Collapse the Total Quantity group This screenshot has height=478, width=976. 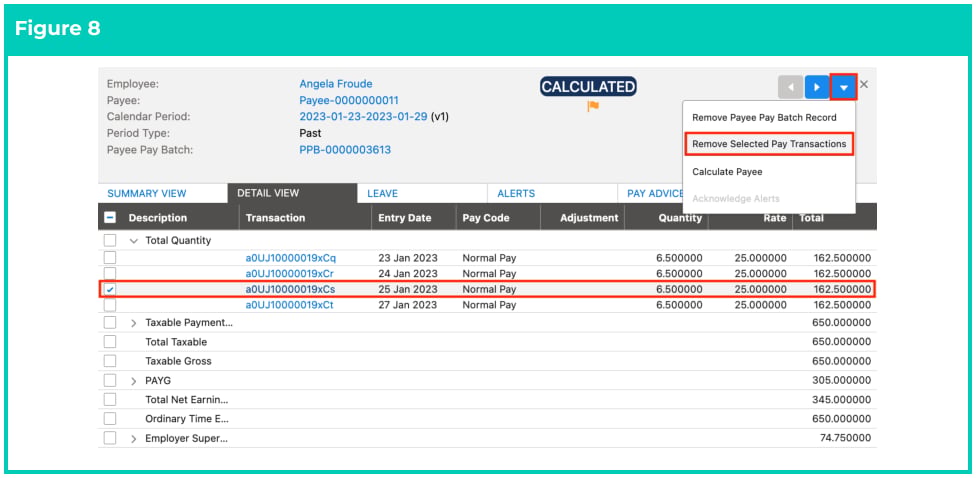[x=133, y=240]
